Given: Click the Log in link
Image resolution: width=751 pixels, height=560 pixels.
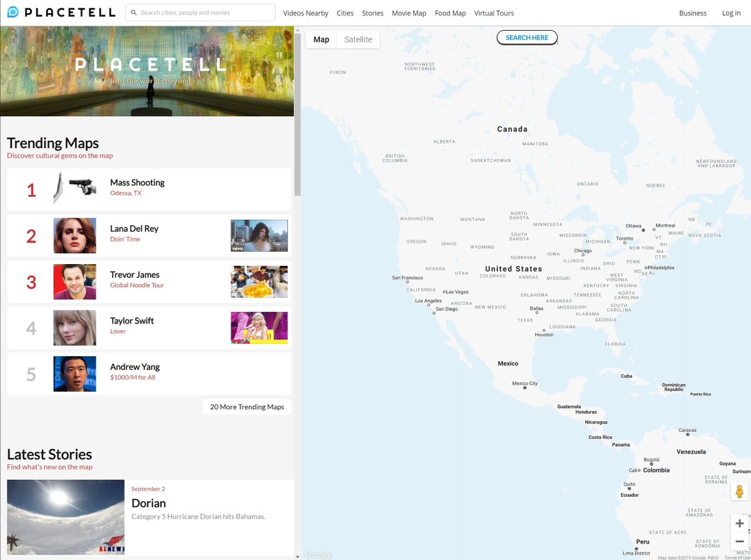Looking at the screenshot, I should pyautogui.click(x=731, y=13).
